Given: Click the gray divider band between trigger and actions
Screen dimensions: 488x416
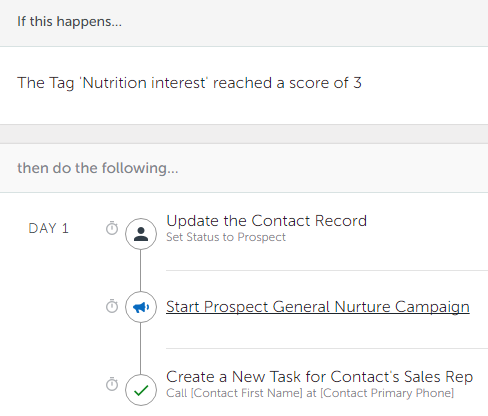Looking at the screenshot, I should [x=244, y=134].
